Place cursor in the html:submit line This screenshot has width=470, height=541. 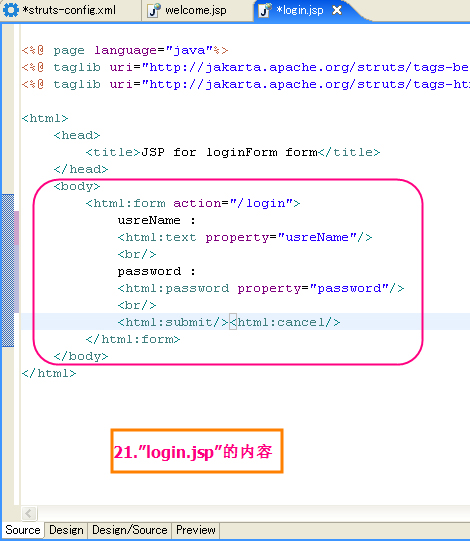pyautogui.click(x=229, y=322)
